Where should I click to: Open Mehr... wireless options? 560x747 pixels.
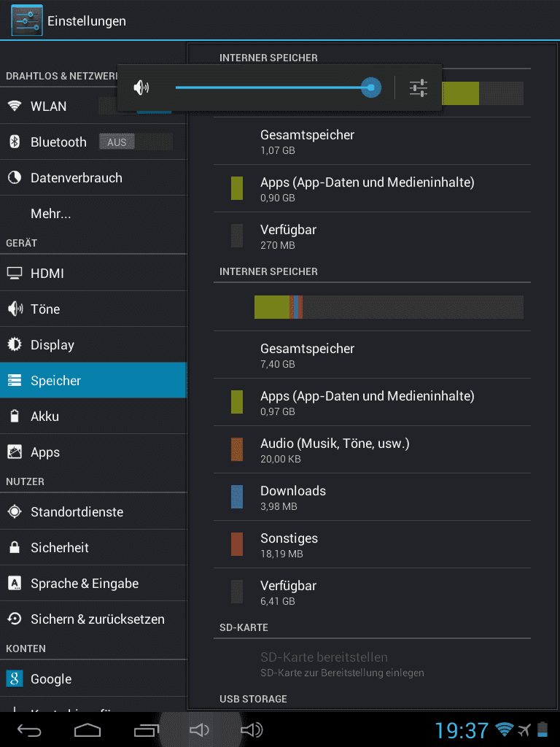93,214
